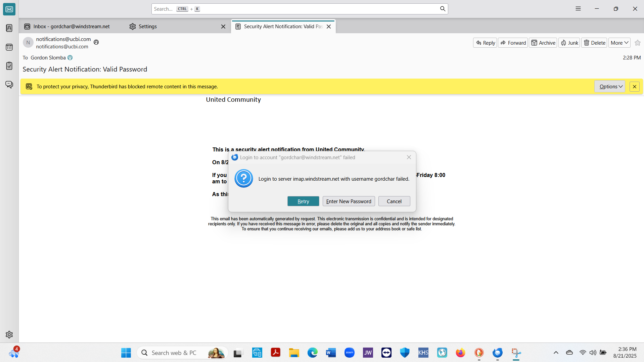The width and height of the screenshot is (644, 362).
Task: Open the Address Book sidebar icon
Action: 9,28
